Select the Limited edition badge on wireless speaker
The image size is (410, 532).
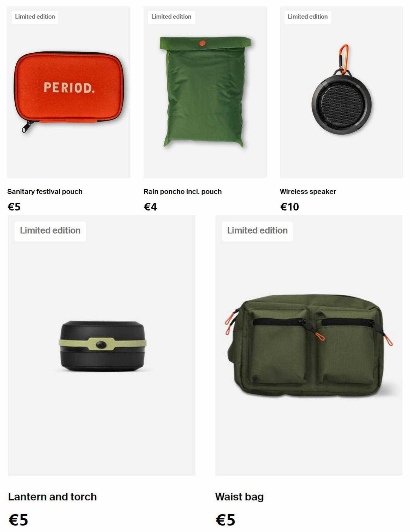308,17
